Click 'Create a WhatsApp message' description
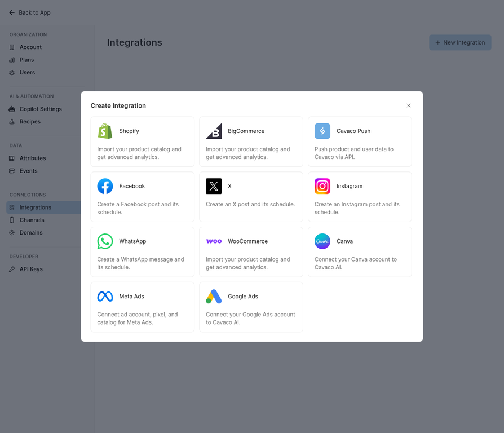 140,263
